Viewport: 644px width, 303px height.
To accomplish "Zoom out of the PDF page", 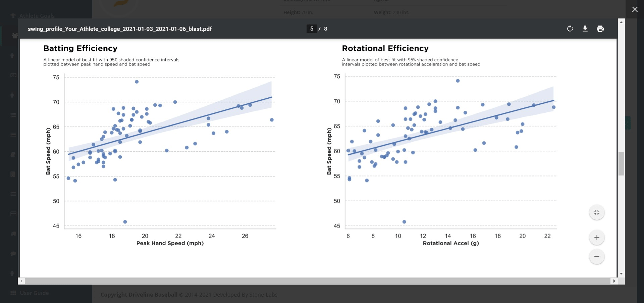I will pos(597,257).
